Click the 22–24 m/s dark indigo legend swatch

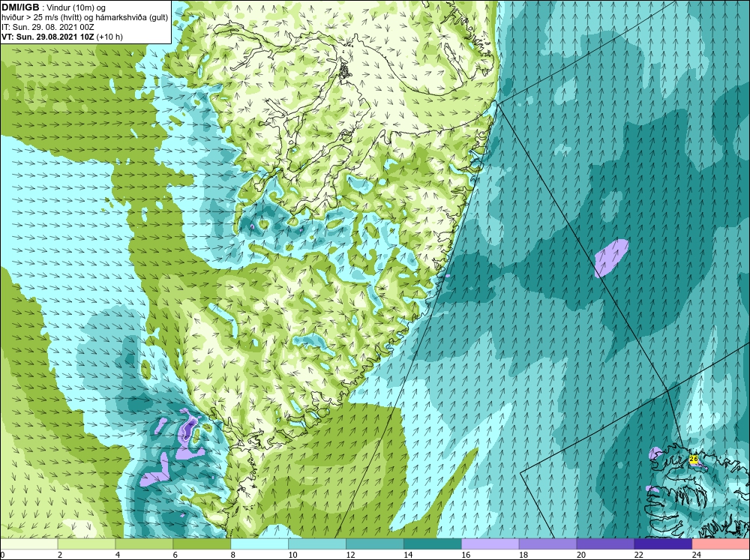coord(663,544)
